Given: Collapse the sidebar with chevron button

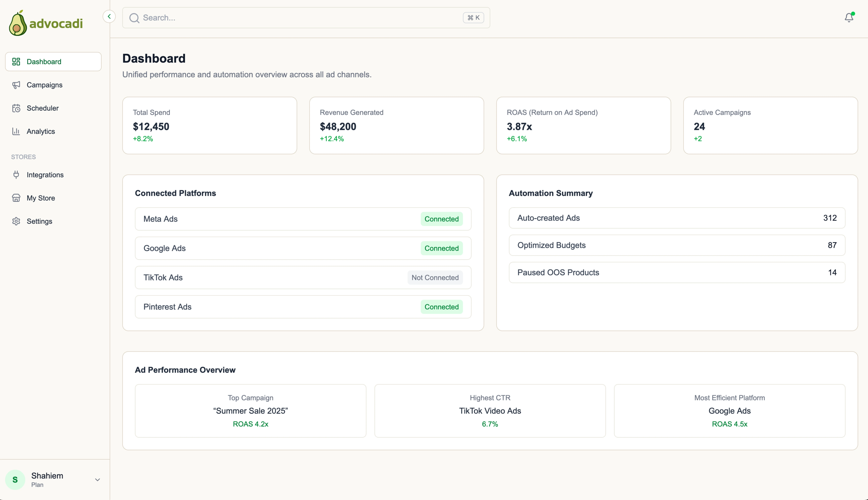Looking at the screenshot, I should coord(109,16).
